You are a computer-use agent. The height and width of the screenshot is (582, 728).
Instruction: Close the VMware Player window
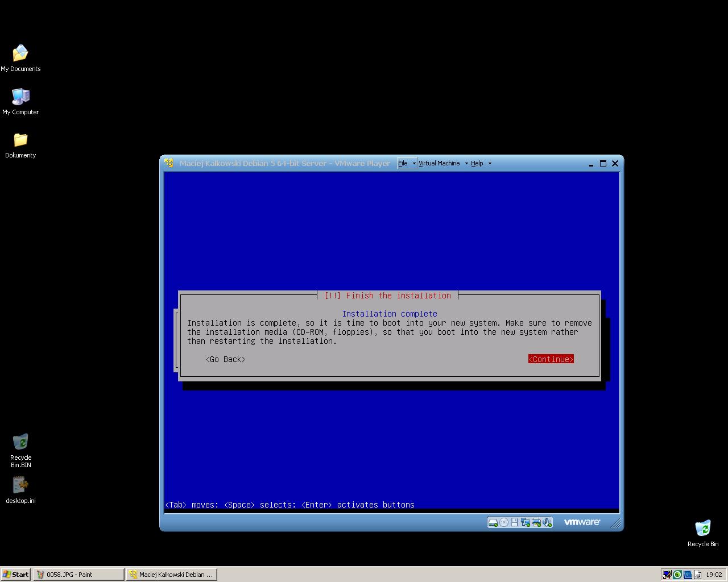pyautogui.click(x=615, y=164)
